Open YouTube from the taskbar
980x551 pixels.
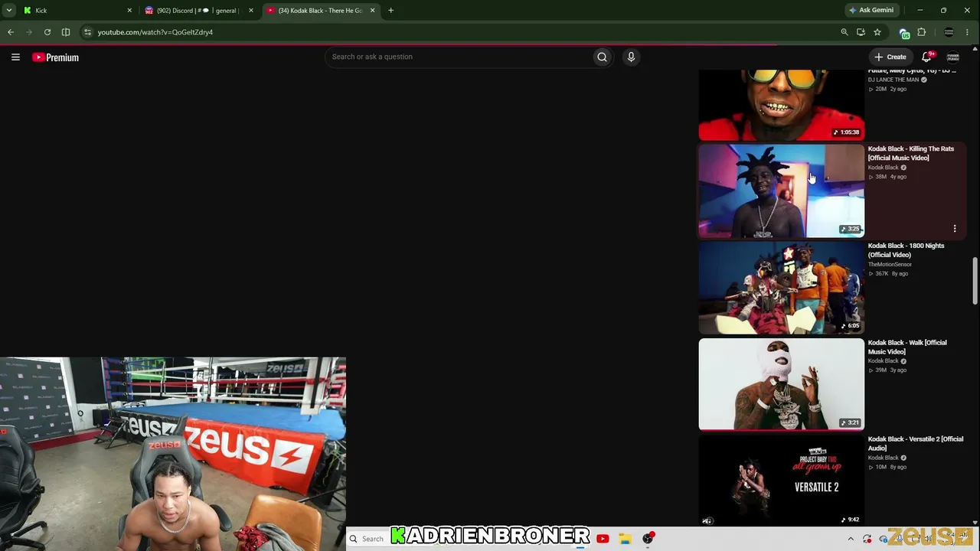[603, 539]
